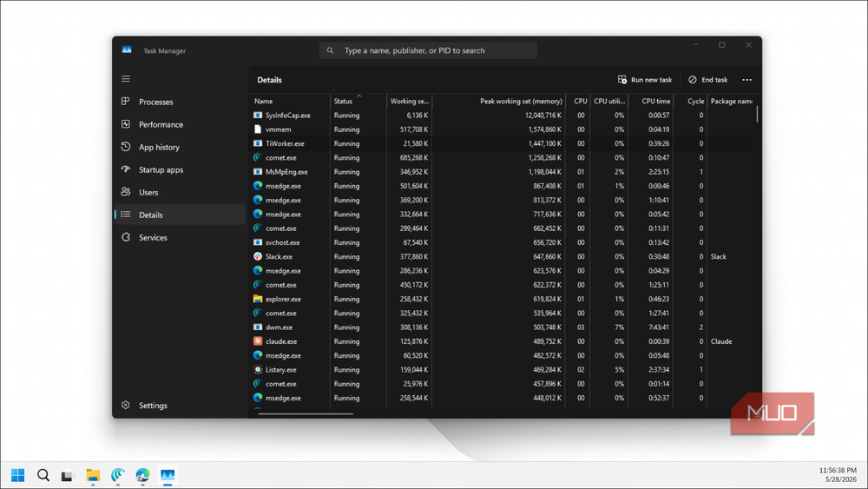Screen dimensions: 868x489
Task: Click the Slack package name cell
Action: point(718,256)
